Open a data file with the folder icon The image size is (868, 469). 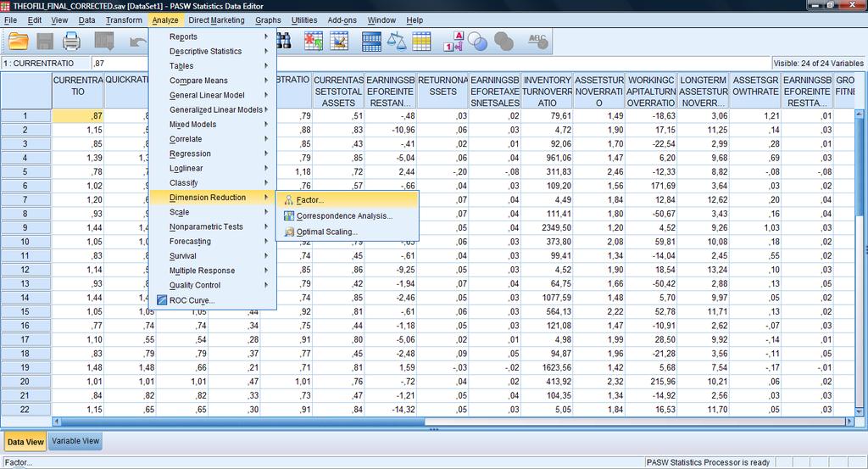[19, 42]
